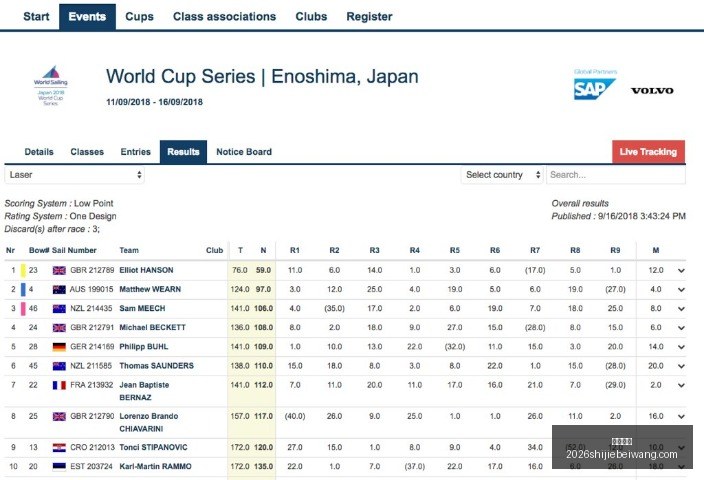704x480 pixels.
Task: Click the British flag beside Elliot HANSON
Action: 59,270
